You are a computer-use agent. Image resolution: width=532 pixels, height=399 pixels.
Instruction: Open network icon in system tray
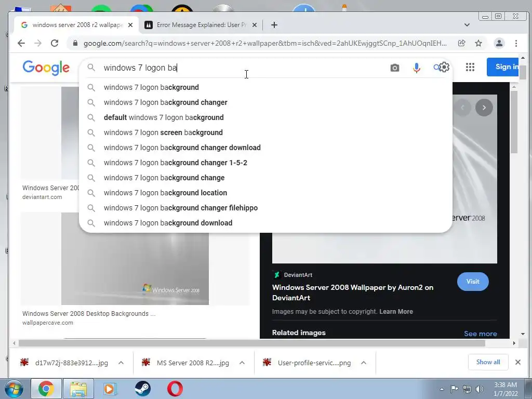click(467, 389)
